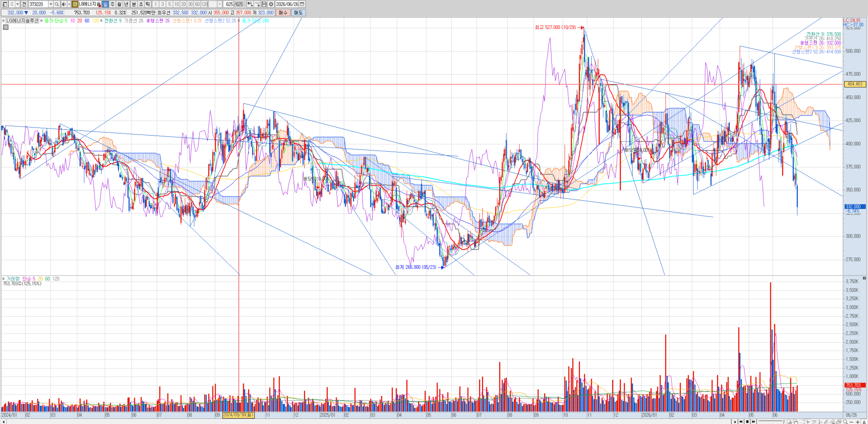Toggle the 거래량 volume legend box
Screen dimensions: 868x424
(3, 279)
